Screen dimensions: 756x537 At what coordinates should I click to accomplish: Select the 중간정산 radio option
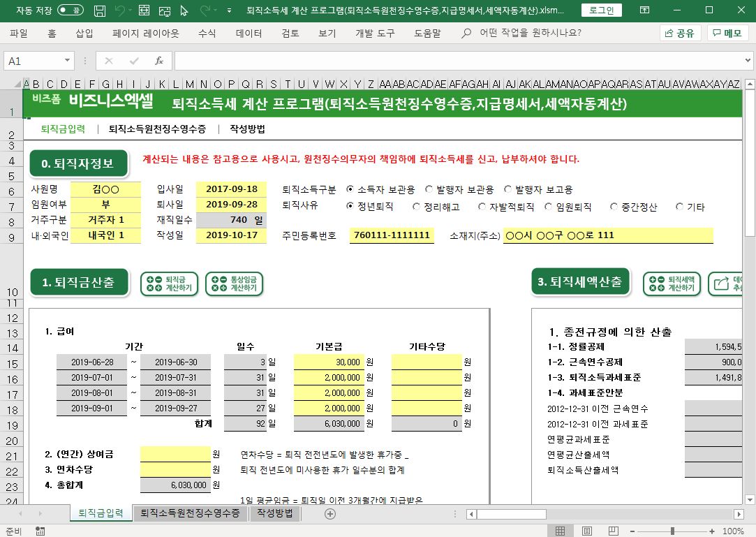[614, 207]
